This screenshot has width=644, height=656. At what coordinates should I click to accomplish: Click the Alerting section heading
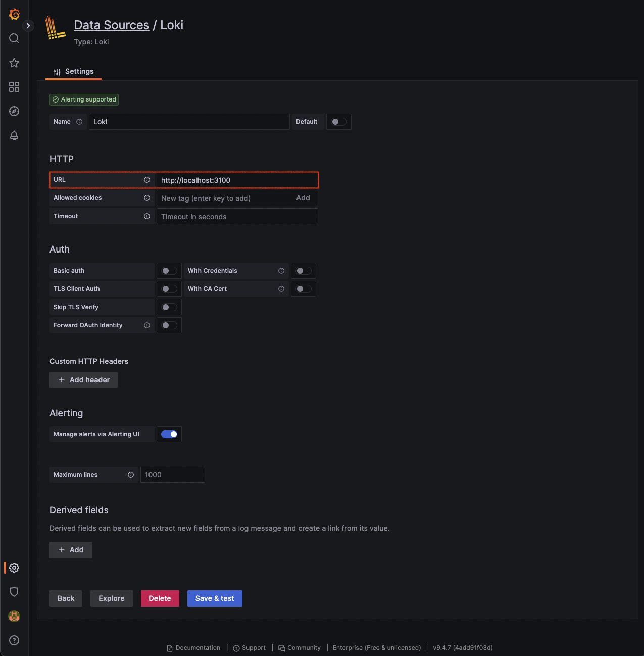66,413
